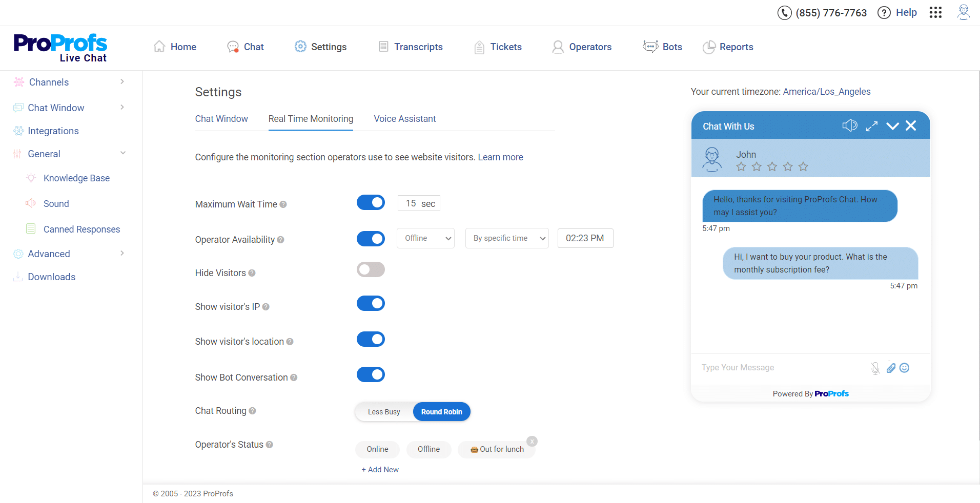
Task: Click the apps grid icon in header
Action: [935, 12]
